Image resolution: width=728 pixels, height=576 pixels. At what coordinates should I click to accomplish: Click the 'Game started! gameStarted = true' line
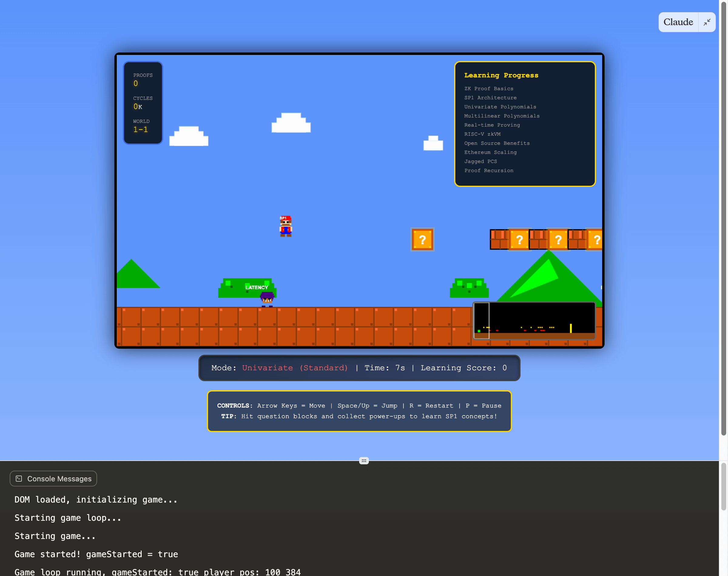(x=96, y=554)
